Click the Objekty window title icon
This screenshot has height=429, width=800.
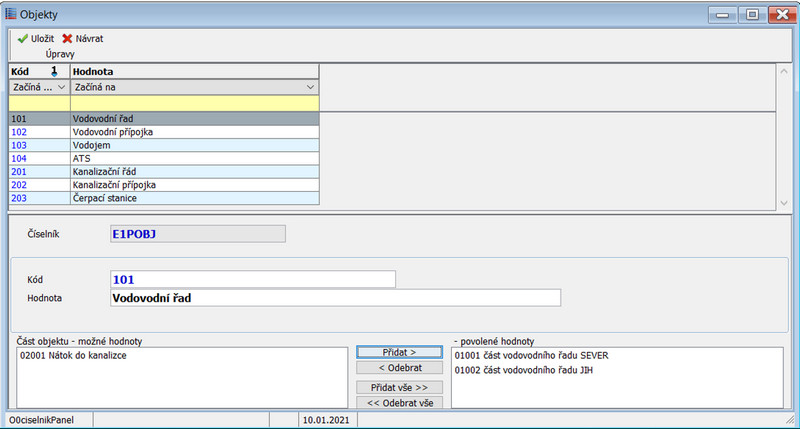[x=11, y=14]
